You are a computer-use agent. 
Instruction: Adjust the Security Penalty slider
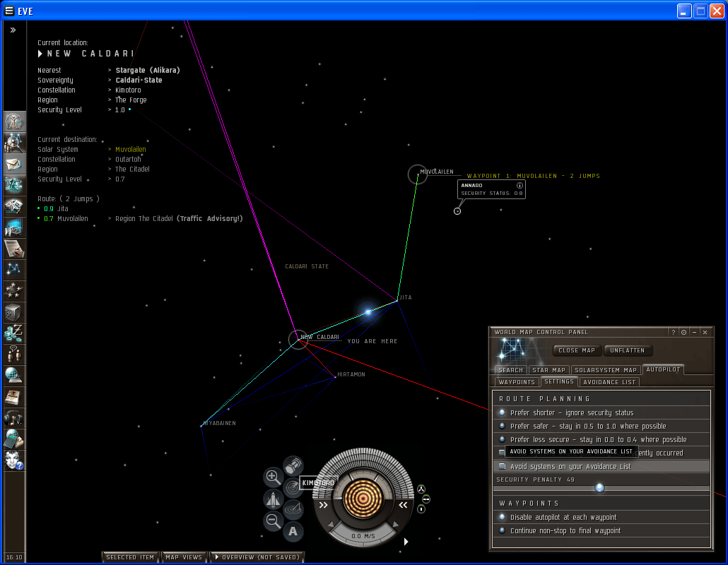(600, 487)
